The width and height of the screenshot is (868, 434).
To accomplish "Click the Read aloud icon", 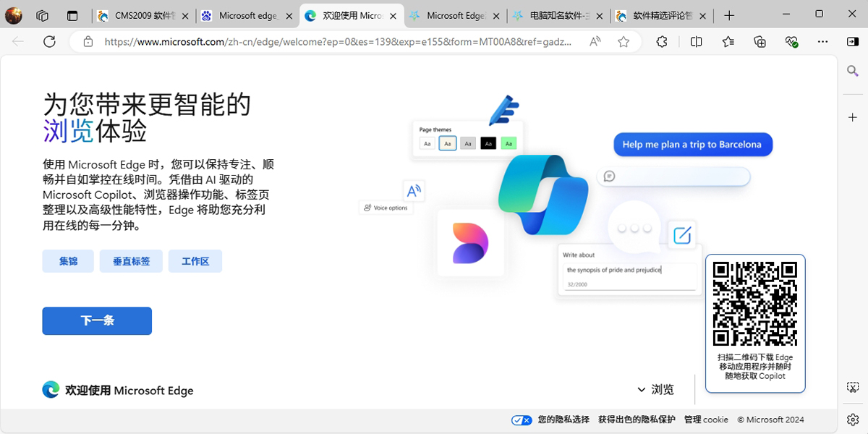I will (x=595, y=42).
